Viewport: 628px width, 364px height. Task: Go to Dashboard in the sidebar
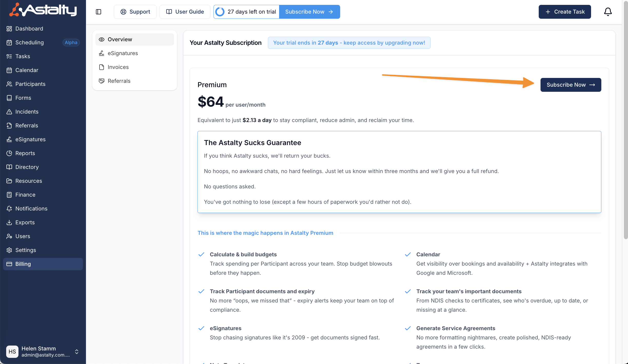point(43,29)
